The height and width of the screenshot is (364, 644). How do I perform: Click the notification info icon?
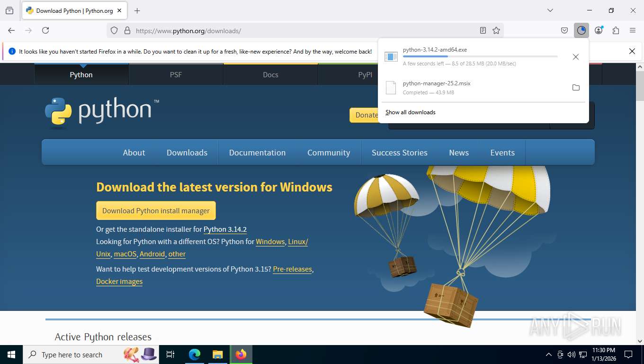point(12,51)
